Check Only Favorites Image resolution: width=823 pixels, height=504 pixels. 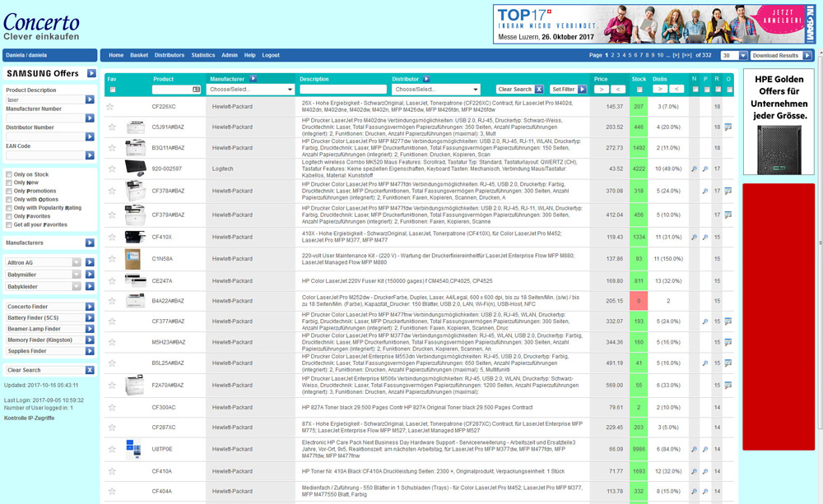click(x=9, y=216)
